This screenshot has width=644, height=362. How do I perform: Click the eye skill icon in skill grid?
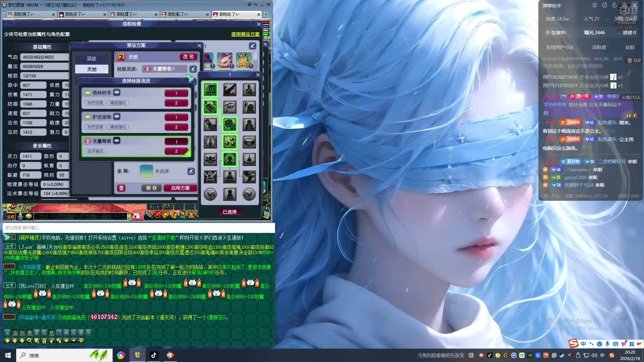pos(230,107)
